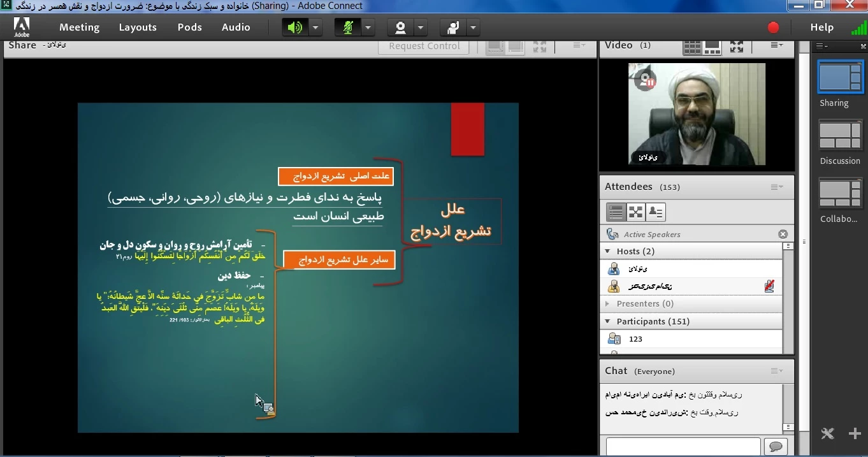
Task: Click the raise hand status icon
Action: coord(453,27)
